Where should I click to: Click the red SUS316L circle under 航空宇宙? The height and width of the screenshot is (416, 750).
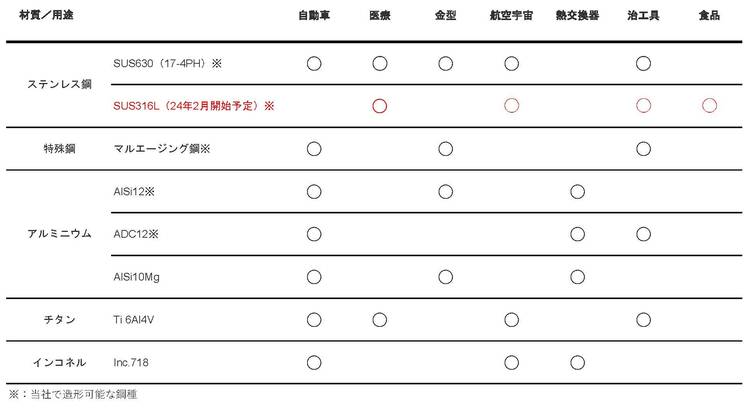pyautogui.click(x=511, y=106)
